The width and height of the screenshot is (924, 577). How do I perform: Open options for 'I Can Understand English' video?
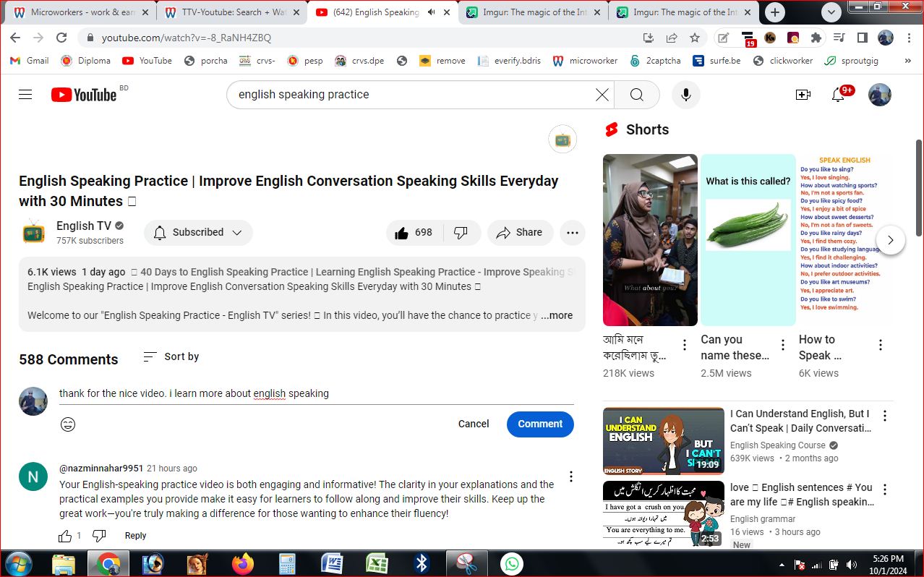[884, 416]
